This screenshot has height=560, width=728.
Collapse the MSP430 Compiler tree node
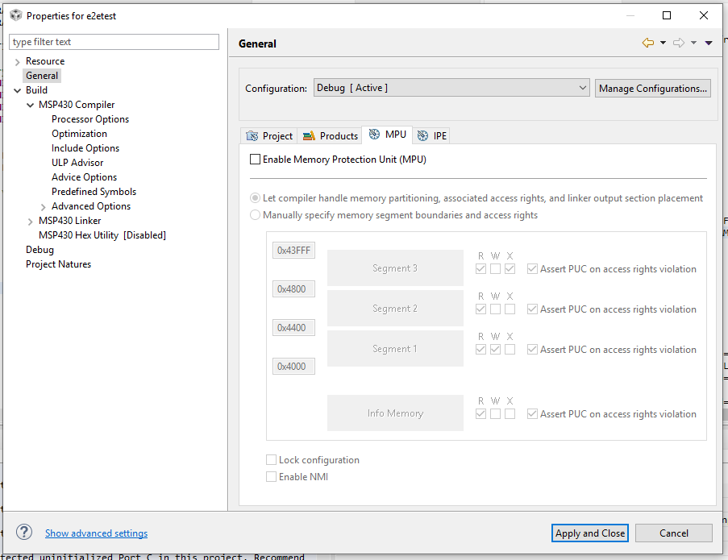(x=31, y=105)
